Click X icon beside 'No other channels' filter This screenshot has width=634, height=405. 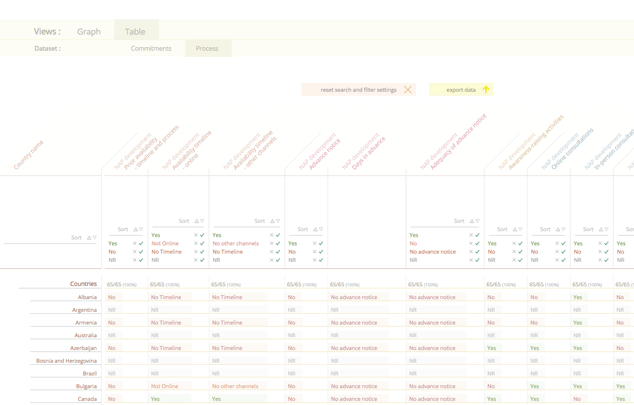coord(272,244)
